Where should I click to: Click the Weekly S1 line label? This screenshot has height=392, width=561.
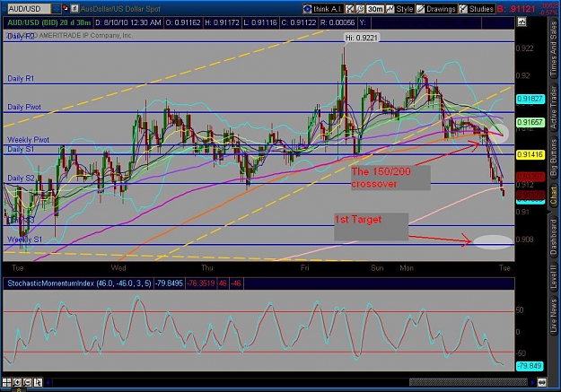coord(25,240)
